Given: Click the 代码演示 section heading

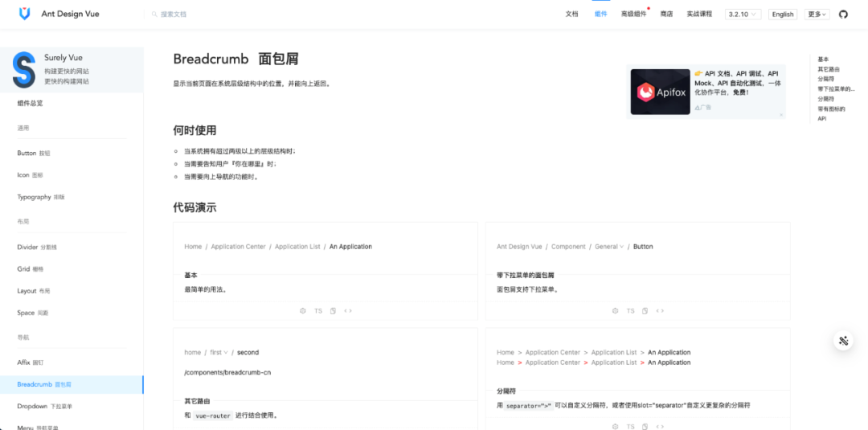Looking at the screenshot, I should (194, 208).
